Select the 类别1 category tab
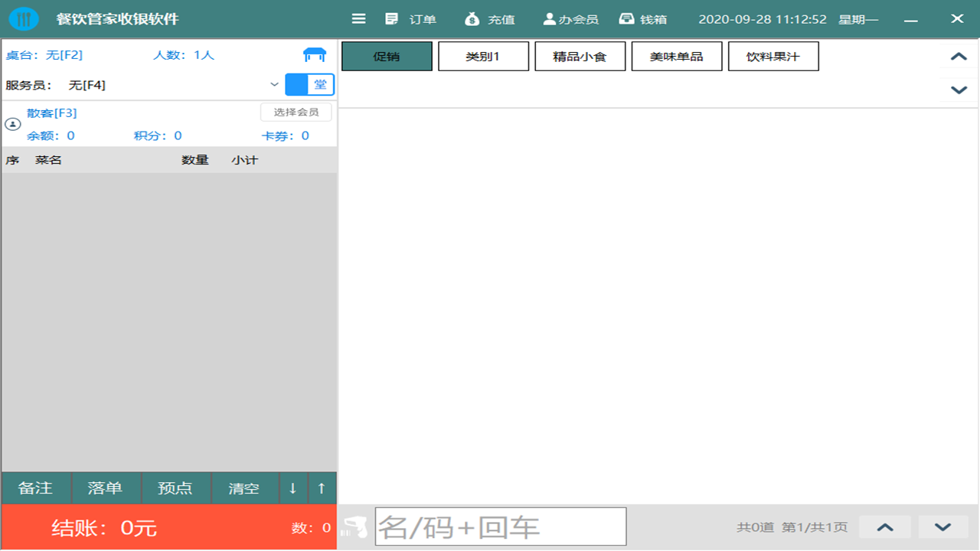 click(483, 56)
